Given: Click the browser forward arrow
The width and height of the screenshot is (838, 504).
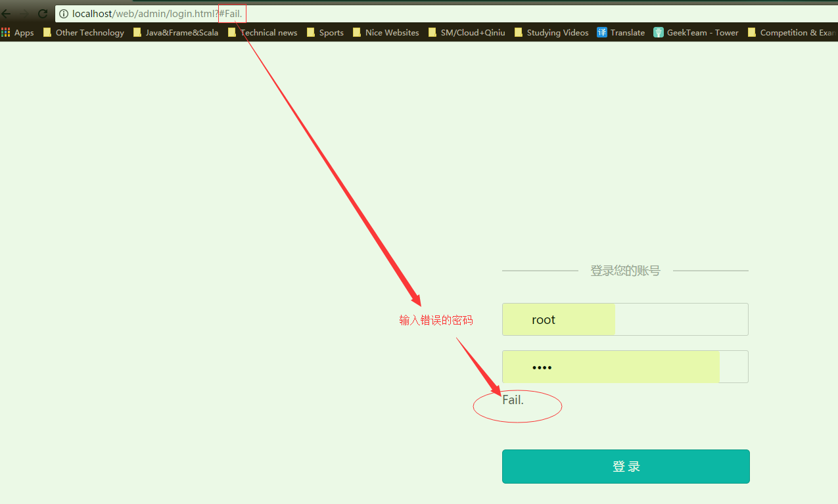Looking at the screenshot, I should point(24,14).
